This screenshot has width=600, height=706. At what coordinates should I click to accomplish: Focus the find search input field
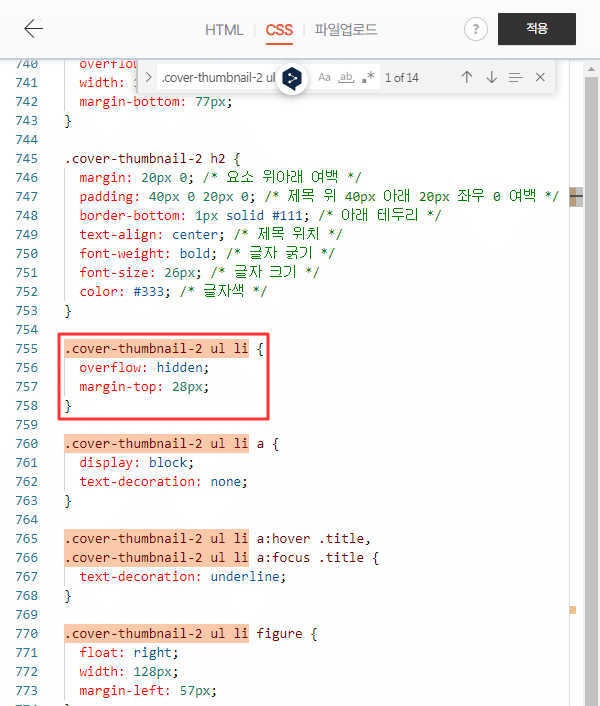point(218,77)
